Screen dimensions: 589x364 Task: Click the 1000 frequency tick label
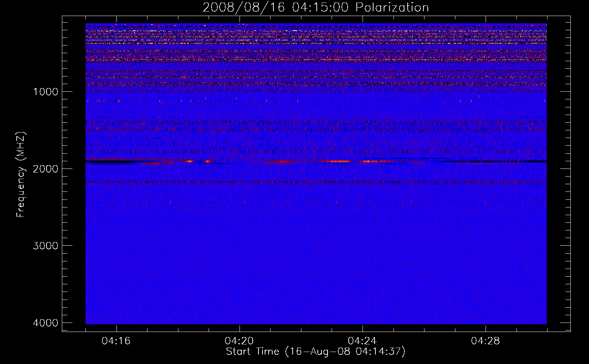[x=46, y=92]
